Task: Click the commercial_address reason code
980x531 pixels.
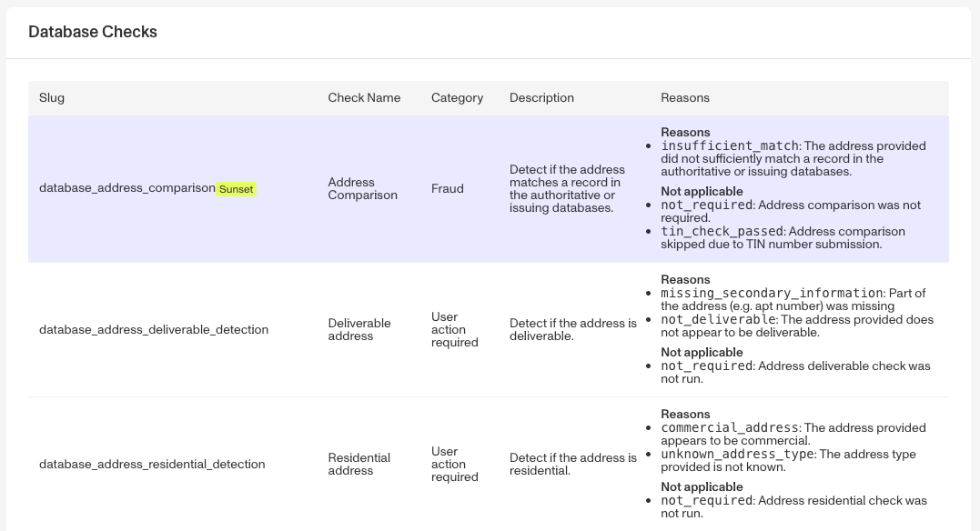Action: pyautogui.click(x=730, y=428)
